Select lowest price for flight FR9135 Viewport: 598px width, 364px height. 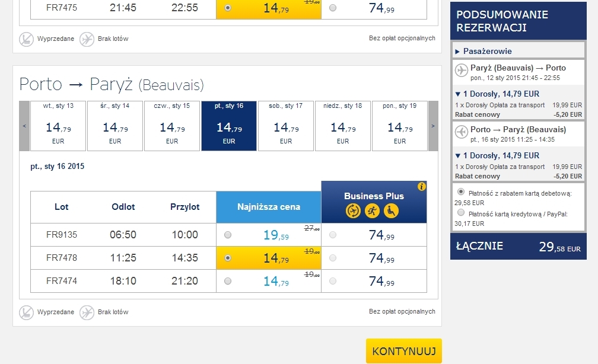point(228,235)
